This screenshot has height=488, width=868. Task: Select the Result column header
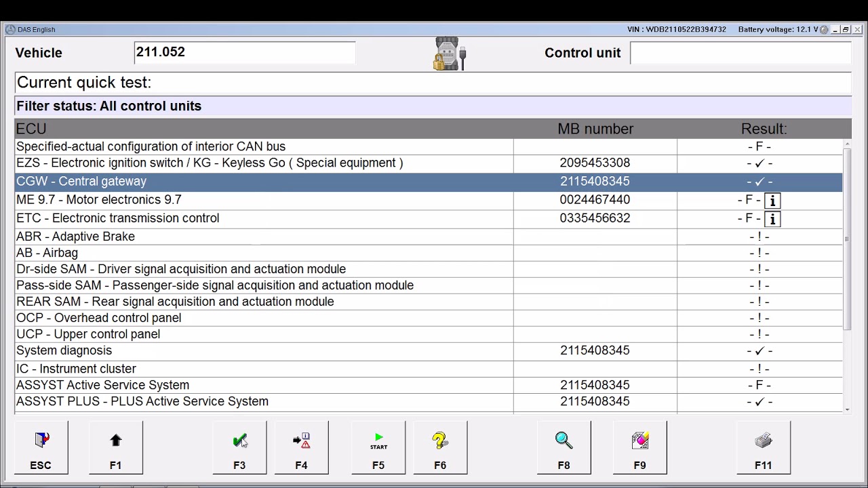(764, 129)
